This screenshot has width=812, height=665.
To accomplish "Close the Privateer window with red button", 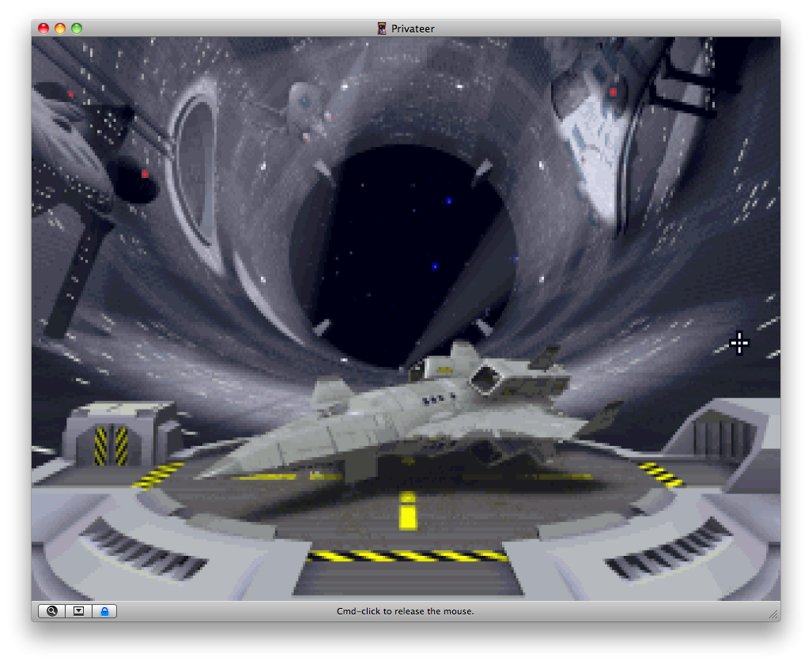I will [43, 28].
